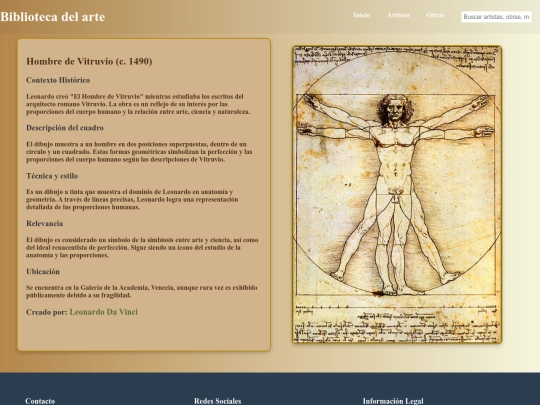The height and width of the screenshot is (405, 540).
Task: Click the Contacto footer heading
Action: pos(40,401)
